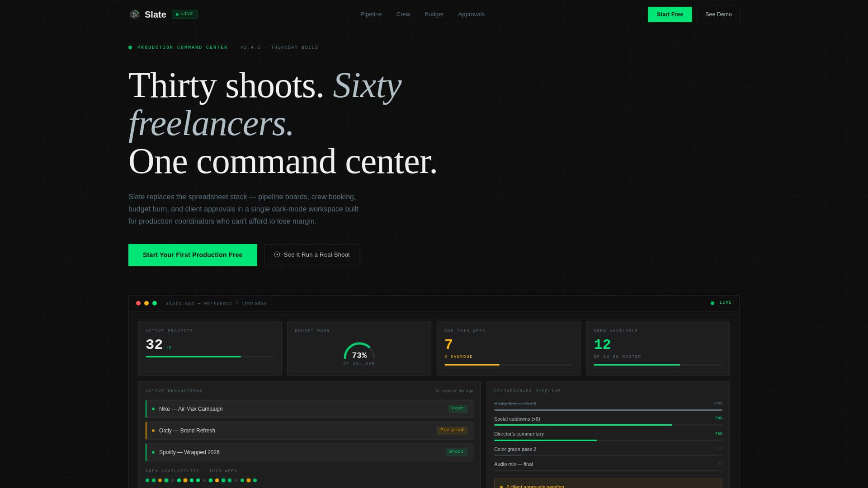Select the Spotify — Wrapped 2026 row
Image resolution: width=868 pixels, height=488 pixels.
pos(309,452)
